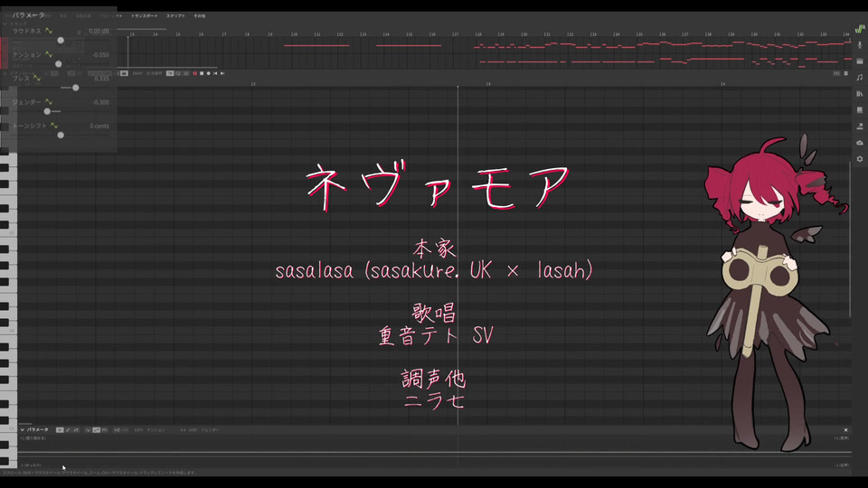
Task: Click the テンション automation wave icon
Action: coord(48,55)
